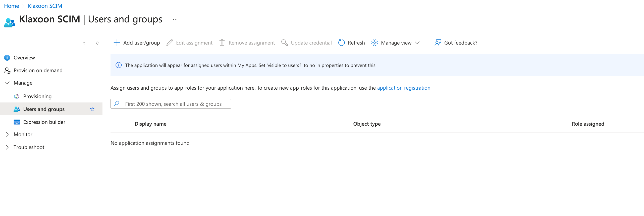The image size is (644, 216).
Task: Go to Home breadcrumb link
Action: coord(11,6)
